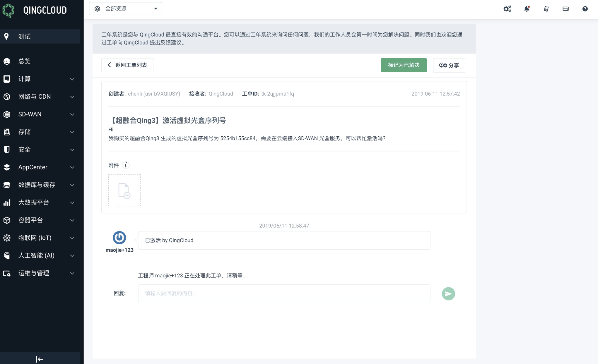Click the AppCenter layers icon
This screenshot has height=364, width=598.
7,167
